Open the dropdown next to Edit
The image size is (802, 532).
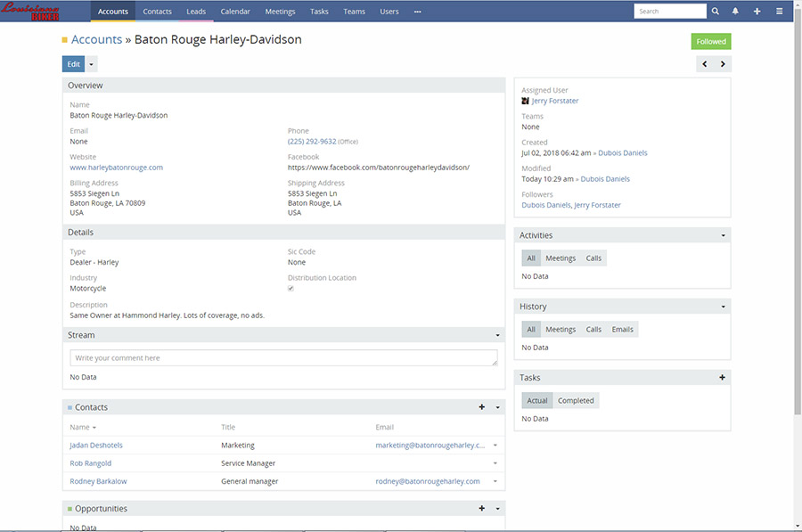click(92, 64)
